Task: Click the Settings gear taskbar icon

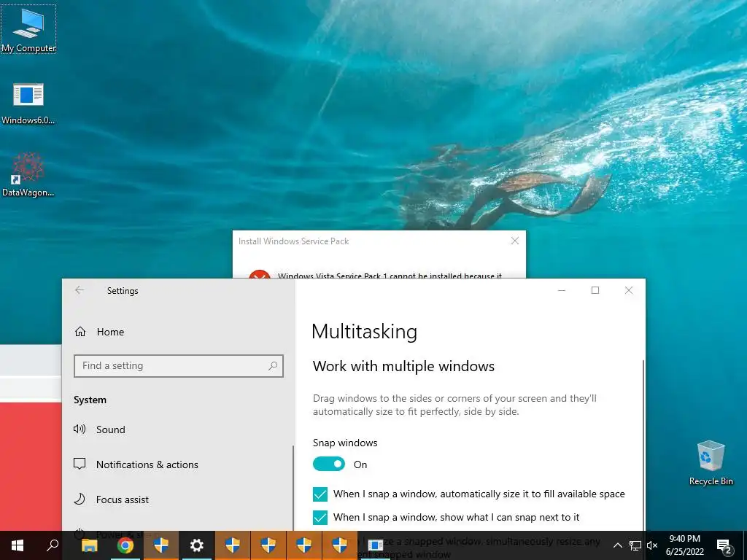Action: tap(197, 545)
